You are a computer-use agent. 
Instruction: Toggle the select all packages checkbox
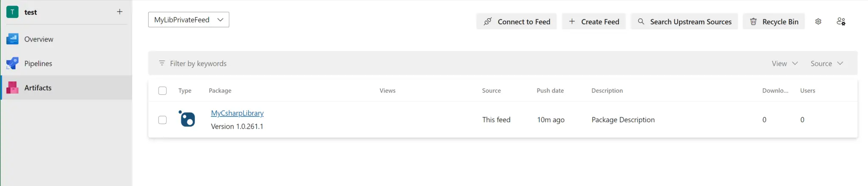(x=162, y=90)
